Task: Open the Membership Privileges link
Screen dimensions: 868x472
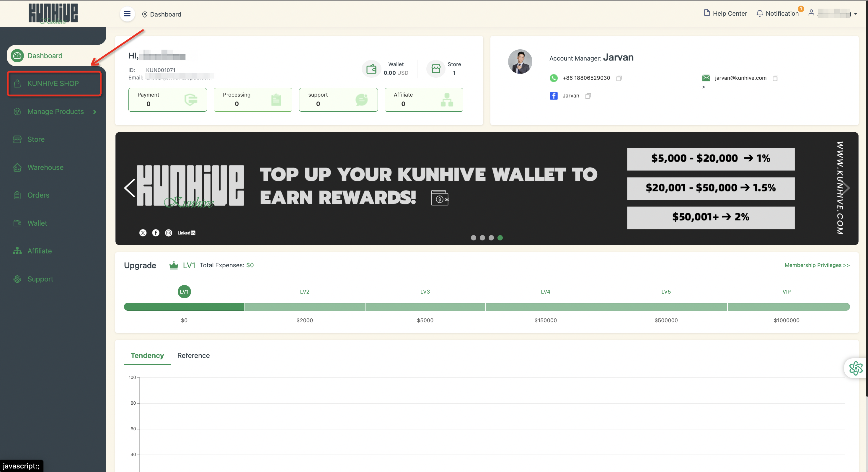Action: point(817,265)
